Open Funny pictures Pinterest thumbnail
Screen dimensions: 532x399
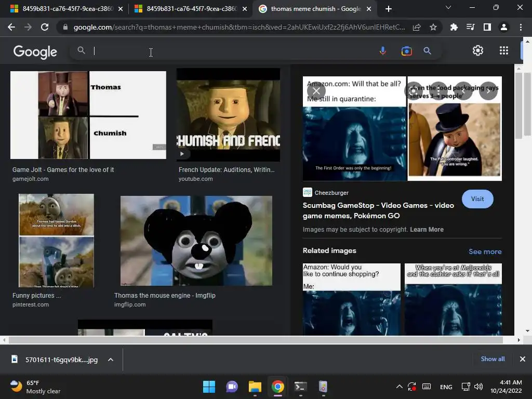[56, 241]
